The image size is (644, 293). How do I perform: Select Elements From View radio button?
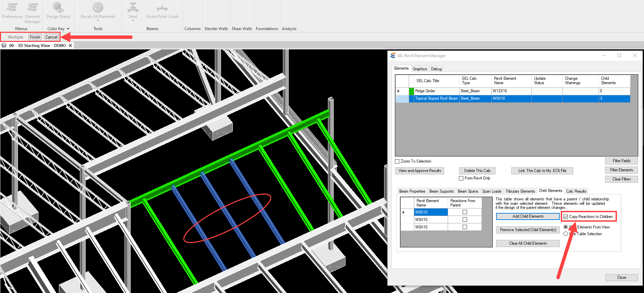pyautogui.click(x=565, y=227)
